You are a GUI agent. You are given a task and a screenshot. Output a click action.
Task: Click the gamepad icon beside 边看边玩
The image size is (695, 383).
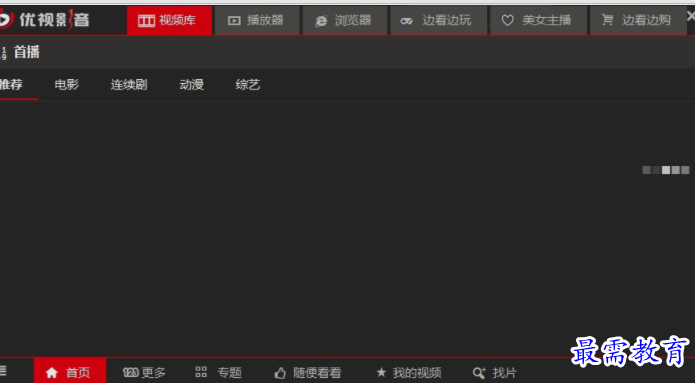pyautogui.click(x=406, y=21)
